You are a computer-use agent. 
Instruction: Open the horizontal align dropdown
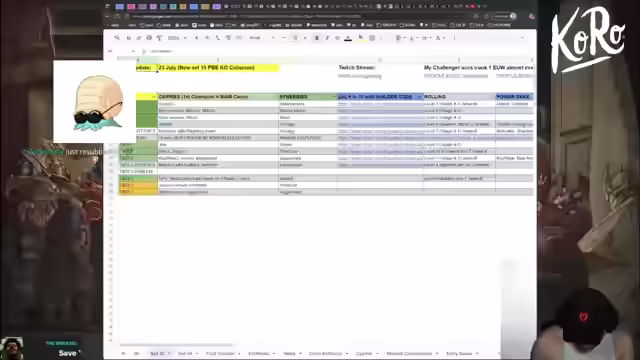click(400, 38)
